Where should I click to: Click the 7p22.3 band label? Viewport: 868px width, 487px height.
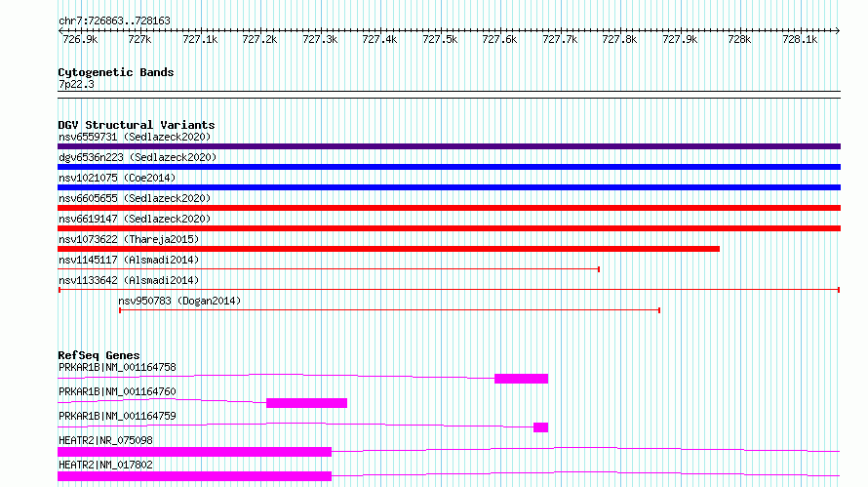[76, 84]
